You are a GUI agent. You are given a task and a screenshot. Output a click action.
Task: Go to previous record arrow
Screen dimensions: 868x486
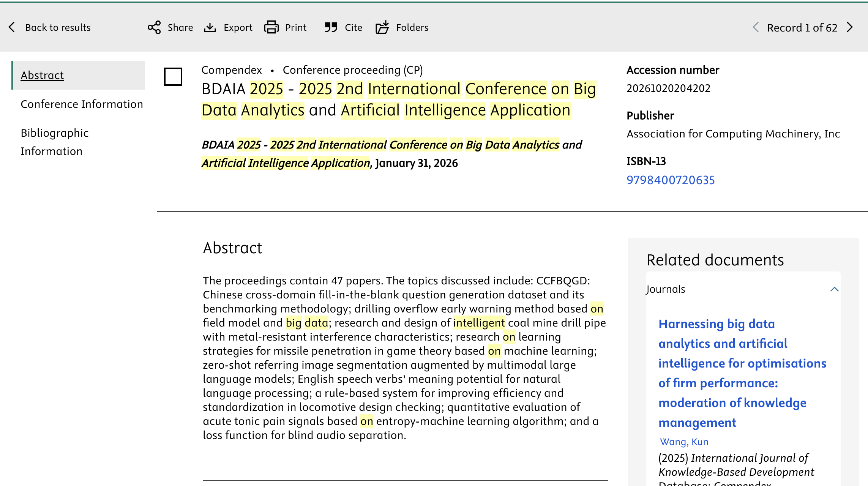[x=756, y=27]
